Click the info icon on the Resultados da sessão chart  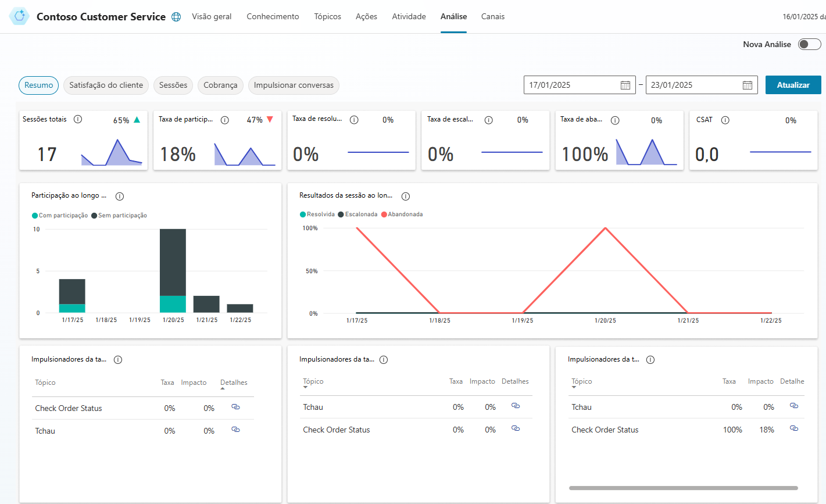406,196
